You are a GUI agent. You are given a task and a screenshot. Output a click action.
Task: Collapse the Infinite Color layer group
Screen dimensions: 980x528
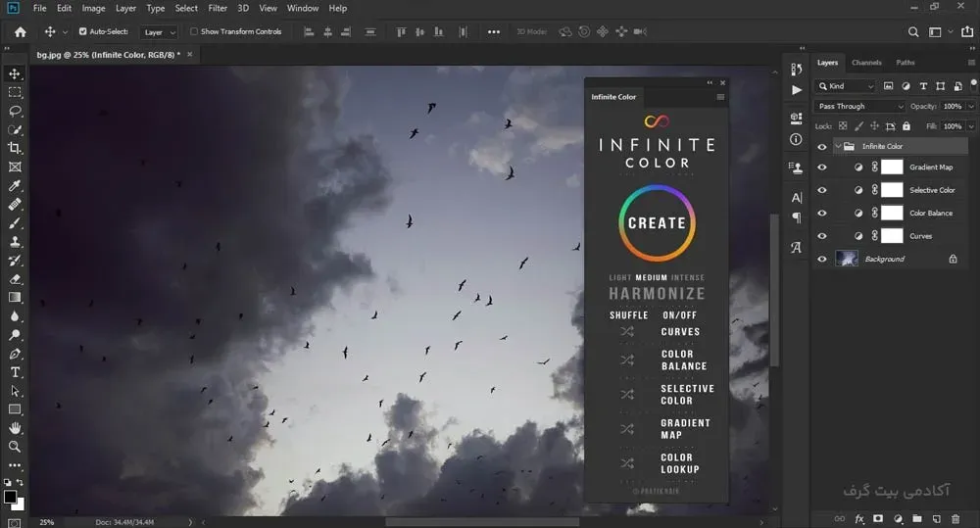[x=838, y=146]
